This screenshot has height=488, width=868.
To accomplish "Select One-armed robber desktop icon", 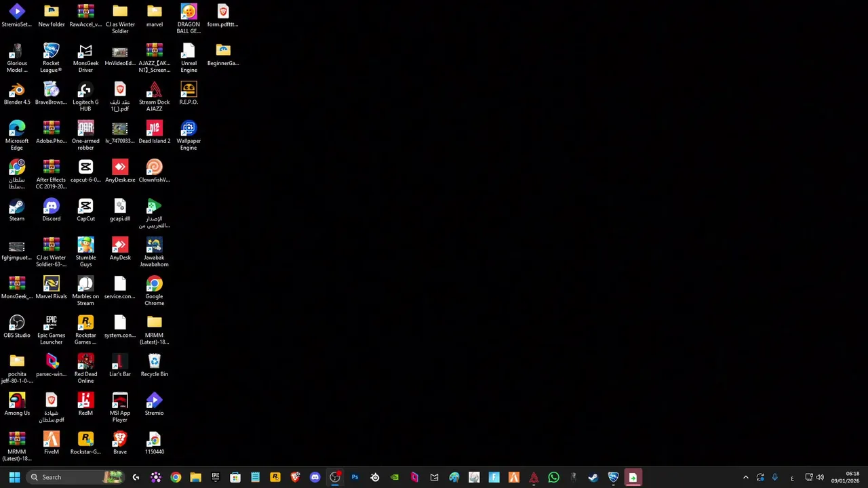I will click(85, 136).
